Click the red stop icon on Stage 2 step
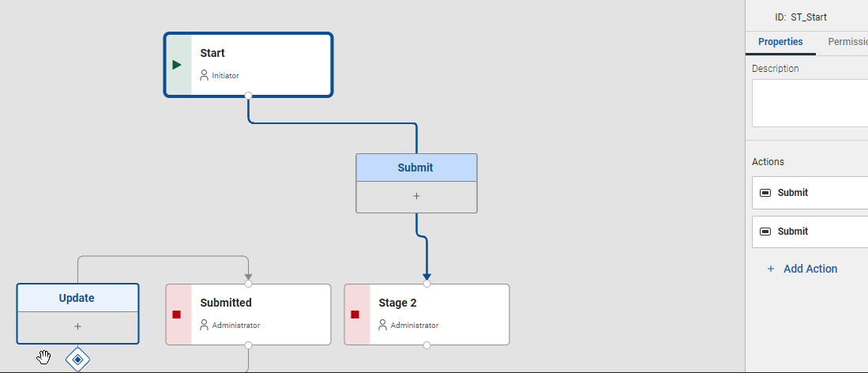The width and height of the screenshot is (868, 373). pyautogui.click(x=355, y=315)
